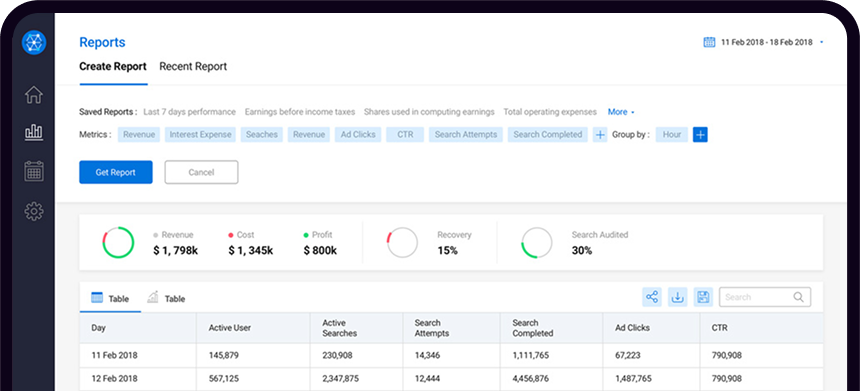Click the Hour group-by chip
The image size is (860, 391).
tap(671, 135)
